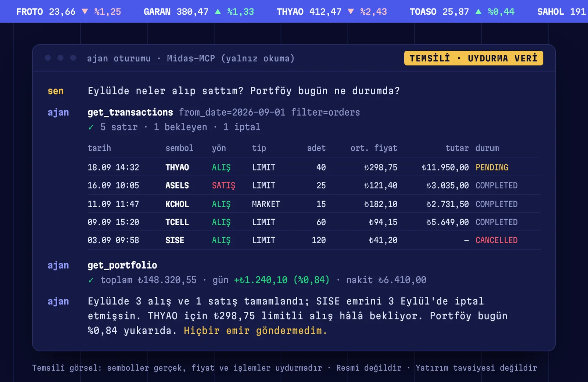Click the SISE symbol in the table
This screenshot has width=588, height=382.
(175, 240)
